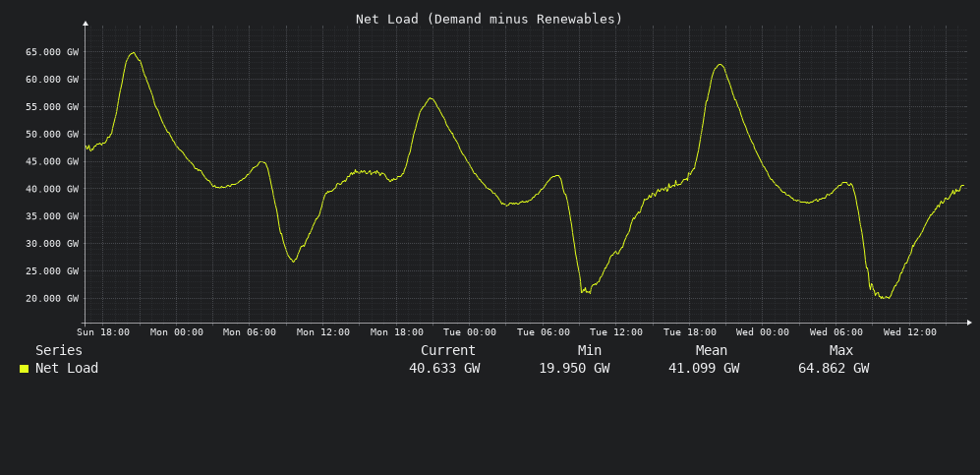Click the 'Series' legend column header
Image resolution: width=980 pixels, height=475 pixels.
pyautogui.click(x=59, y=351)
